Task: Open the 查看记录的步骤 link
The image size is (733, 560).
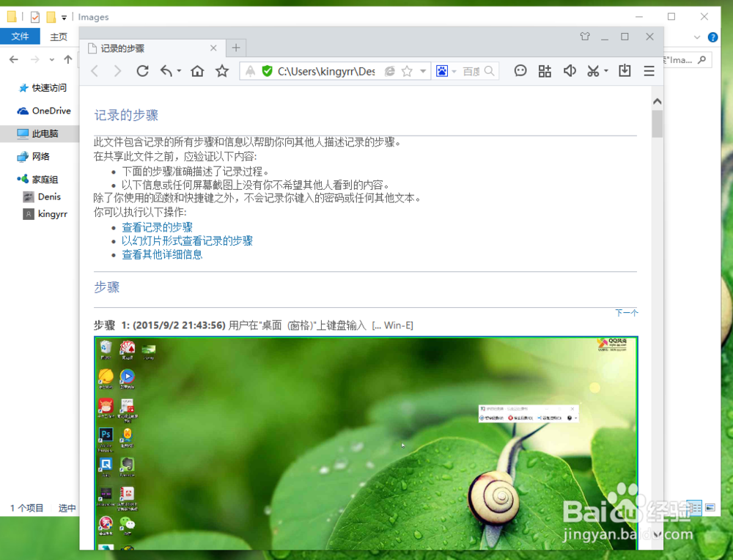Action: [155, 227]
